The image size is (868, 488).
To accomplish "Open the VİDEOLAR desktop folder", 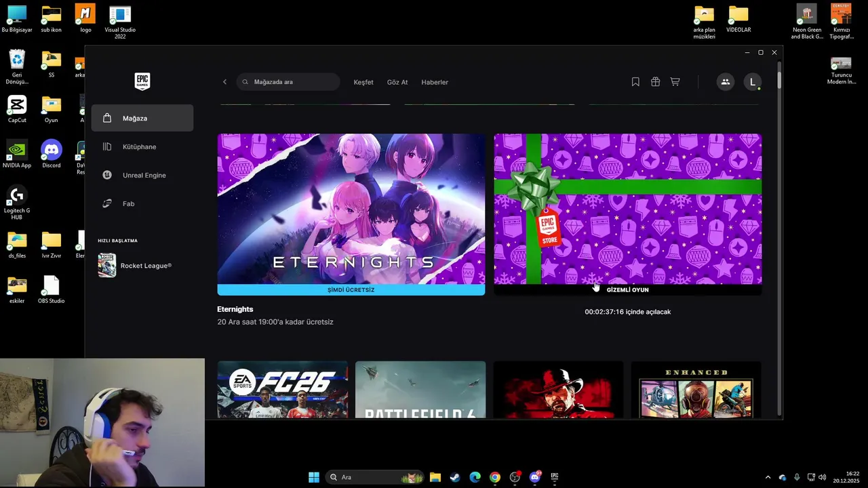I will 738,19.
